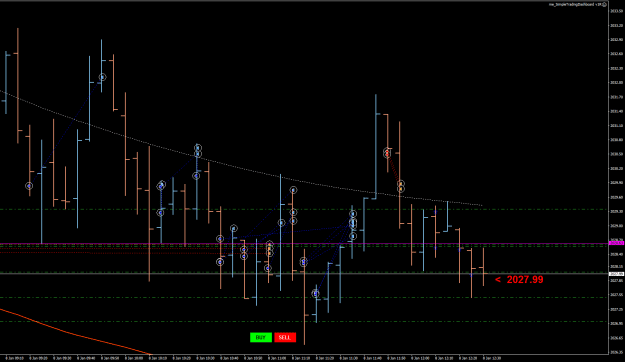The image size is (625, 362).
Task: Click the white current price tag on price axis
Action: 616,274
